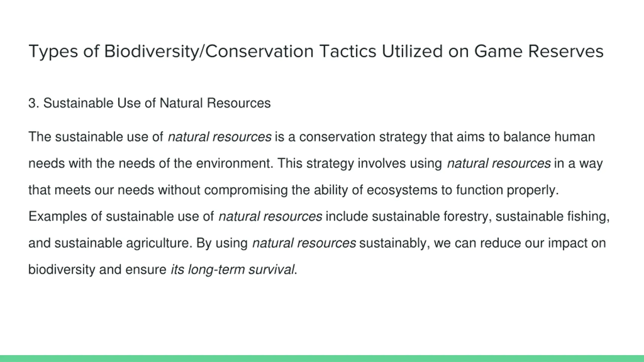Click the word 'Utilized' in the title

click(412, 51)
